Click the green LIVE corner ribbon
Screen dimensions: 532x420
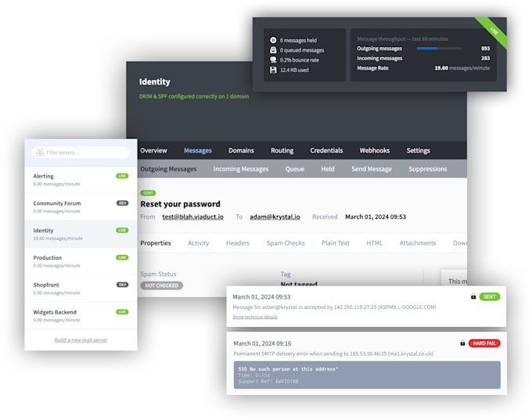[x=493, y=31]
